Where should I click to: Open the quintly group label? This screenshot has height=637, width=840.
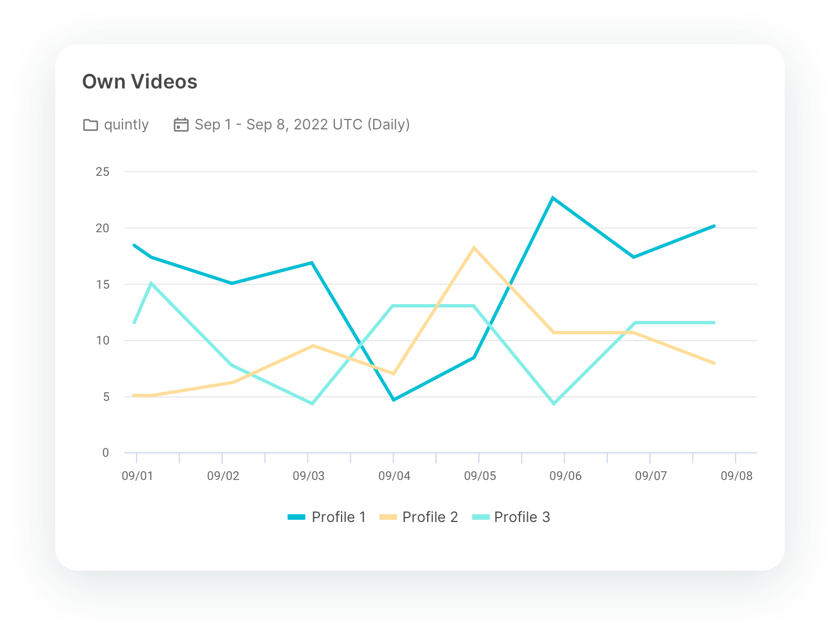coord(127,125)
